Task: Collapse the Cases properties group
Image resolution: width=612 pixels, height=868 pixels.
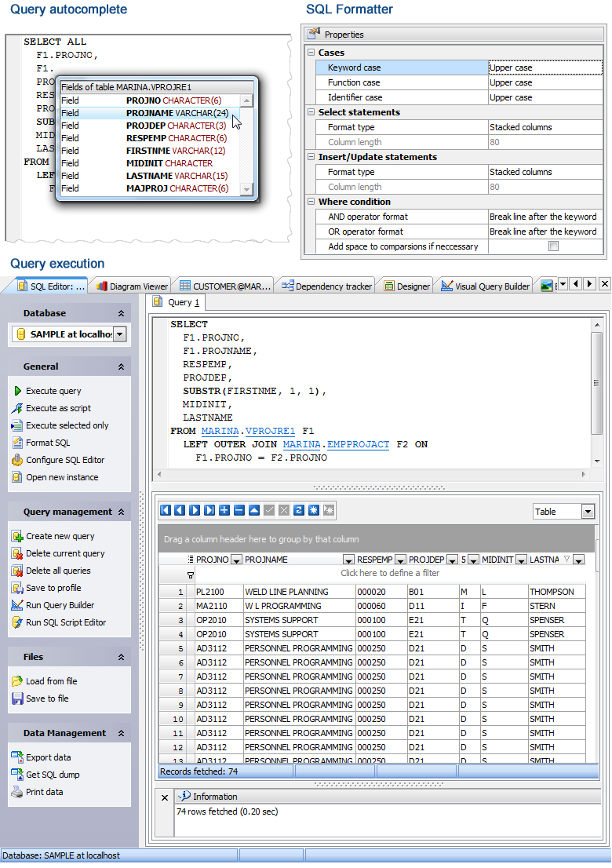Action: pos(311,52)
